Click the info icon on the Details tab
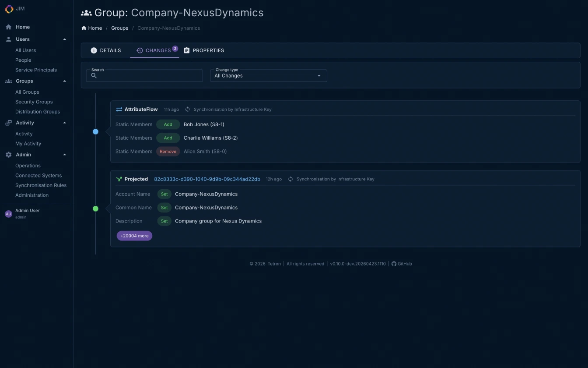The width and height of the screenshot is (588, 368). pos(94,50)
